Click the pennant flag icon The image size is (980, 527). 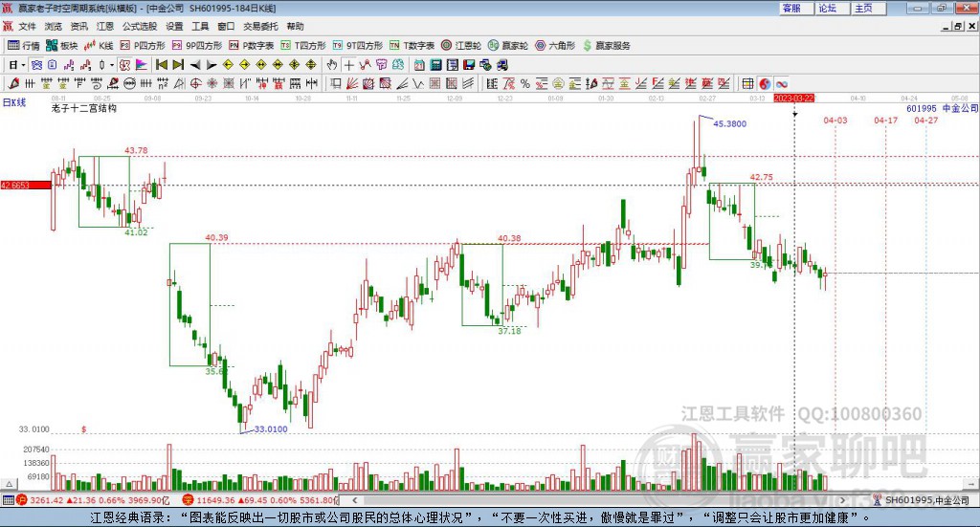[142, 65]
